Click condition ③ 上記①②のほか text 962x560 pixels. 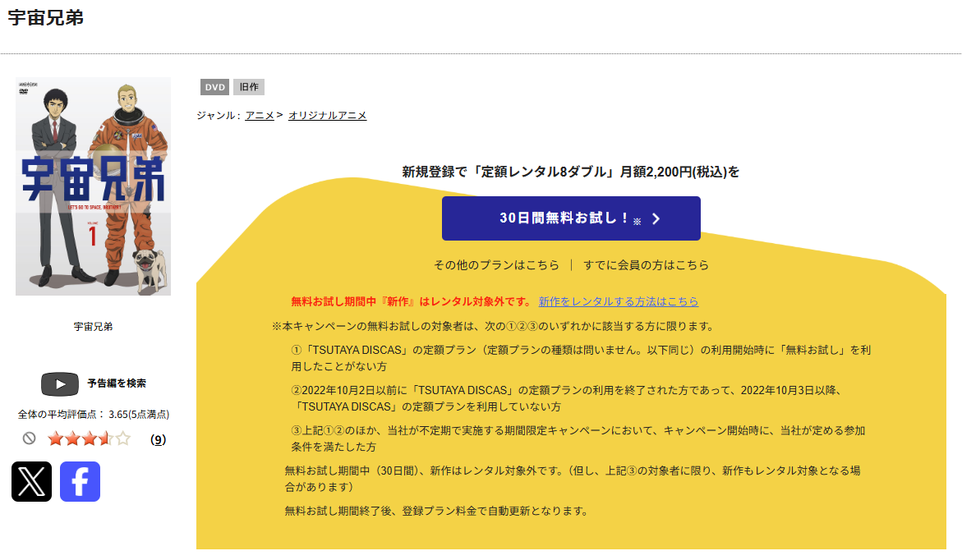[x=578, y=438]
